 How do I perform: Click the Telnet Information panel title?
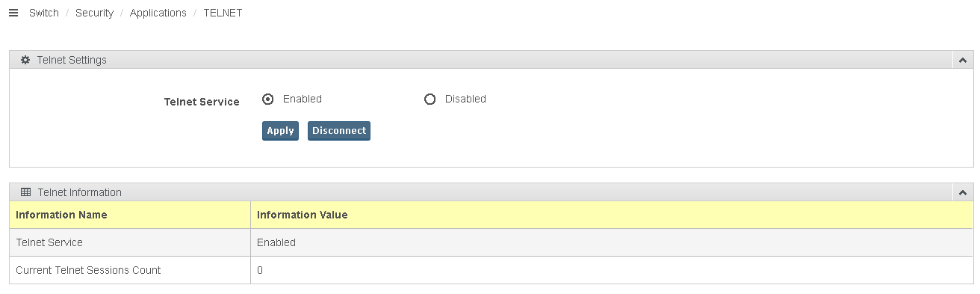79,192
